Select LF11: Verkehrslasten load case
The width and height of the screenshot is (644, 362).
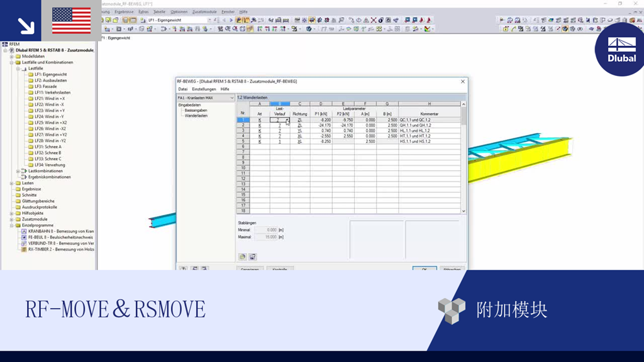53,93
